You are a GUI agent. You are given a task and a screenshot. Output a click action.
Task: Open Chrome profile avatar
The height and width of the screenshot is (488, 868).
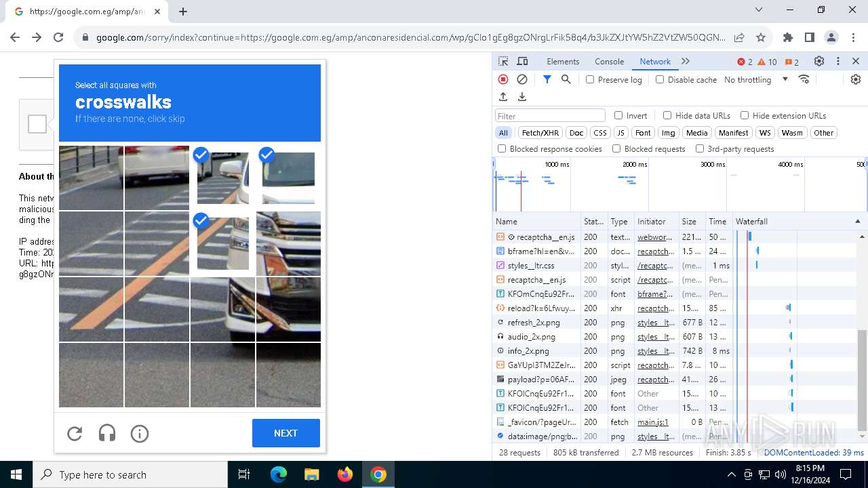(x=831, y=37)
